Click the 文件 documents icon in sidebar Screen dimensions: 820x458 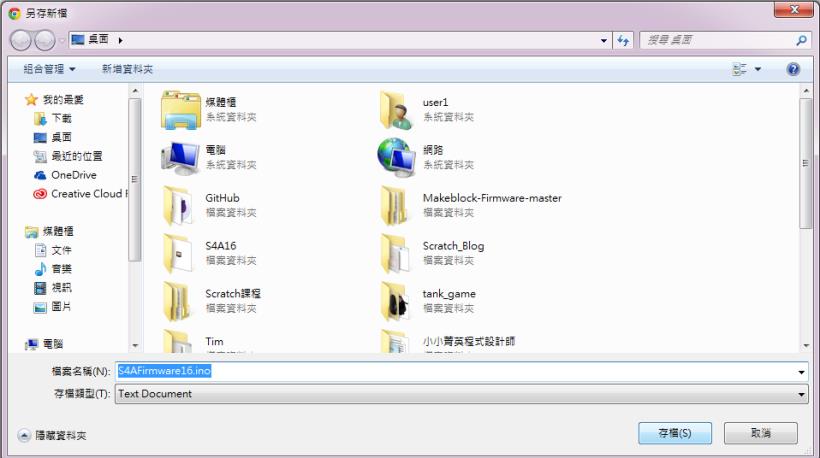point(40,250)
